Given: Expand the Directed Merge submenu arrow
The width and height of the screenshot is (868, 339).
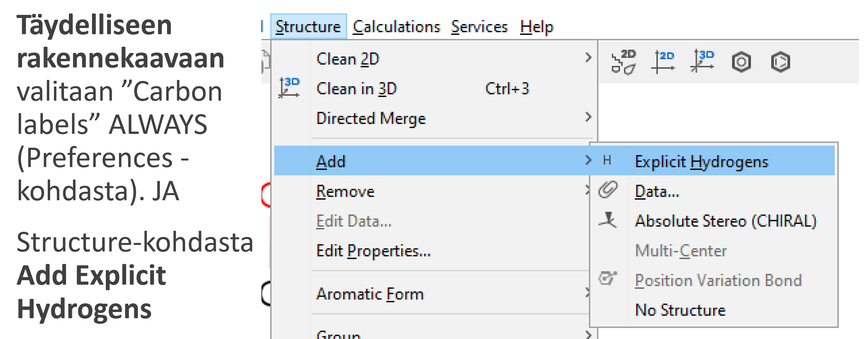Looking at the screenshot, I should [588, 117].
